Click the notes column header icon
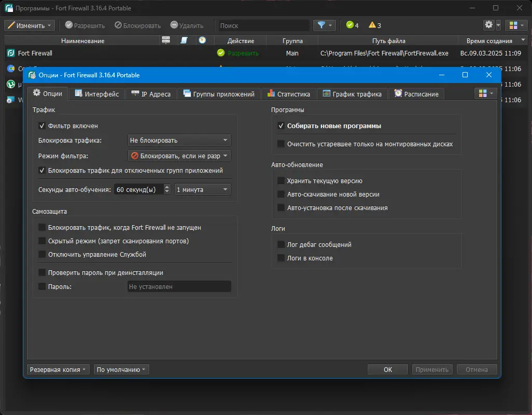Image resolution: width=532 pixels, height=415 pixels. point(184,40)
